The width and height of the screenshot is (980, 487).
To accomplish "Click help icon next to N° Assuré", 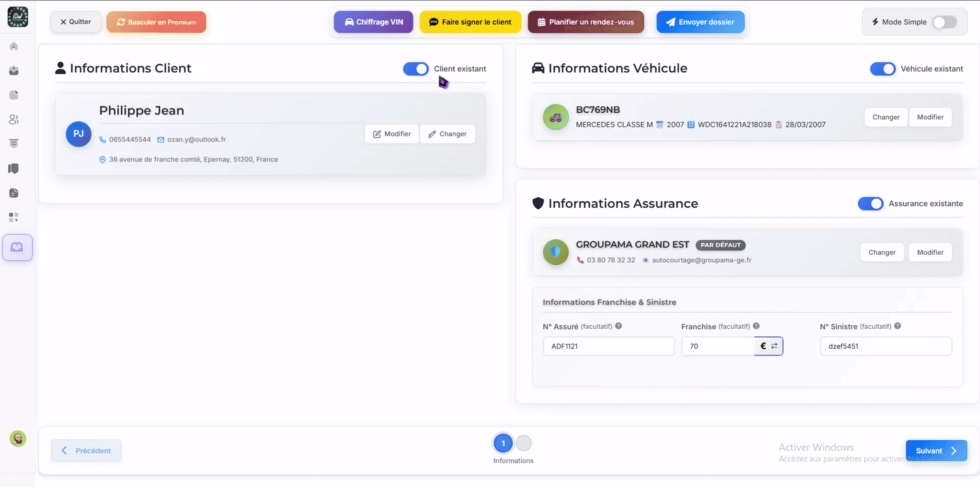I will pos(619,326).
